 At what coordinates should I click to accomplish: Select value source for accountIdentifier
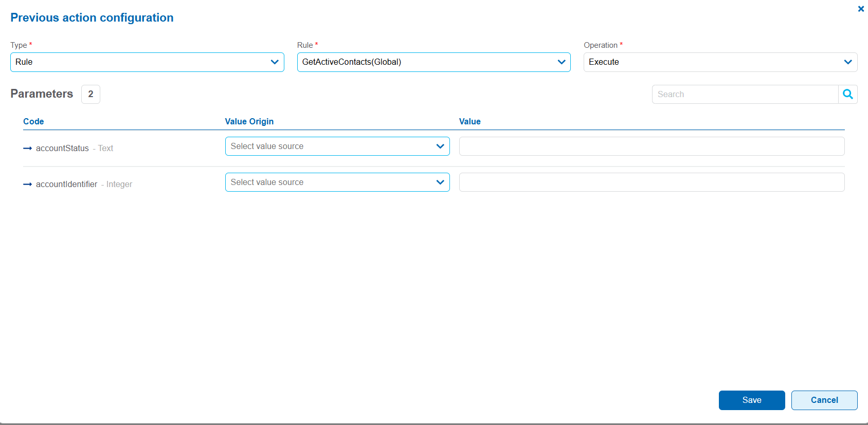click(x=337, y=182)
